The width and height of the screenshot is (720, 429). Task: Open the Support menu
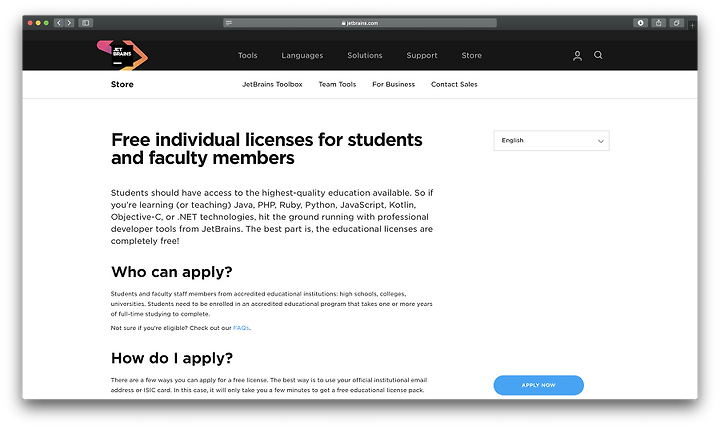pyautogui.click(x=422, y=55)
